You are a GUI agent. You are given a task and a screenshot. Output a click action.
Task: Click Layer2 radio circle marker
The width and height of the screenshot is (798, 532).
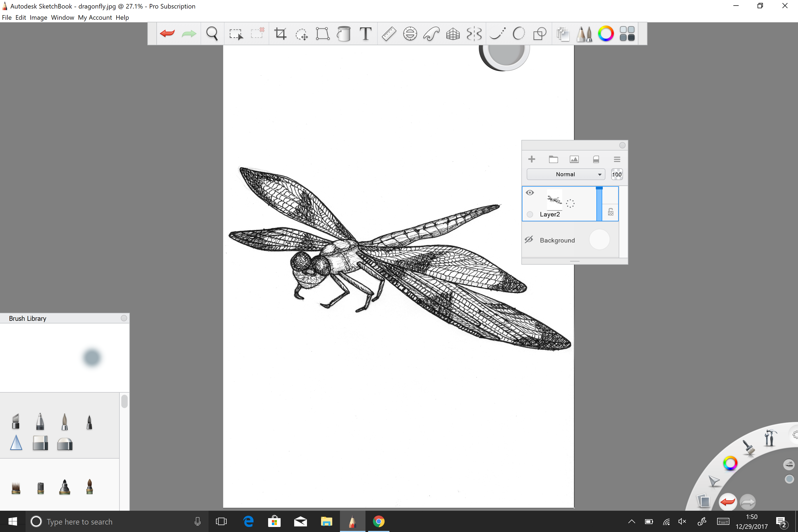tap(530, 214)
